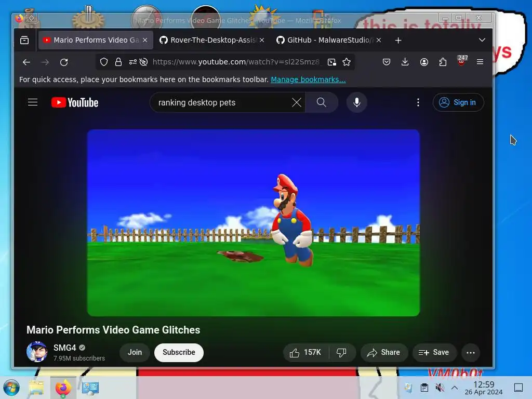Image resolution: width=532 pixels, height=399 pixels.
Task: Open picture-in-picture icon in address bar
Action: coord(332,62)
